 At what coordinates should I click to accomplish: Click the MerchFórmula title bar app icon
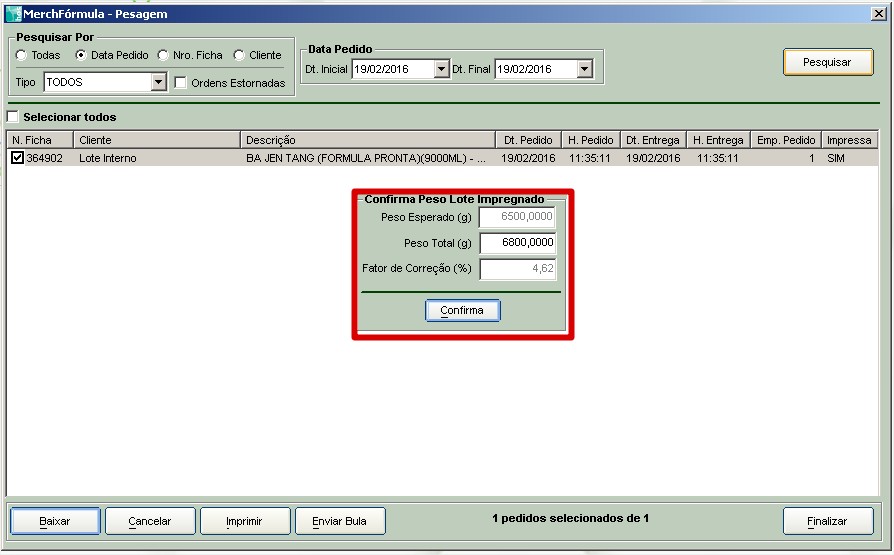click(x=13, y=14)
